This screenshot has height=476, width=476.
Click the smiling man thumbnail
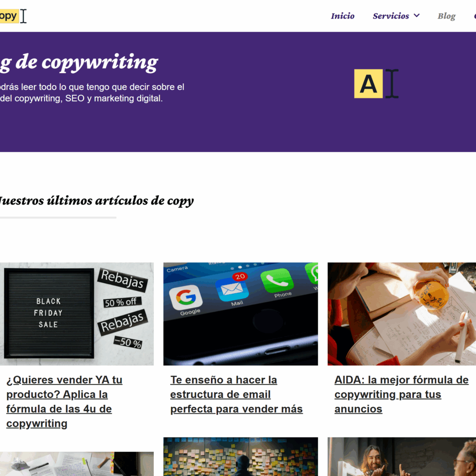[402, 456]
